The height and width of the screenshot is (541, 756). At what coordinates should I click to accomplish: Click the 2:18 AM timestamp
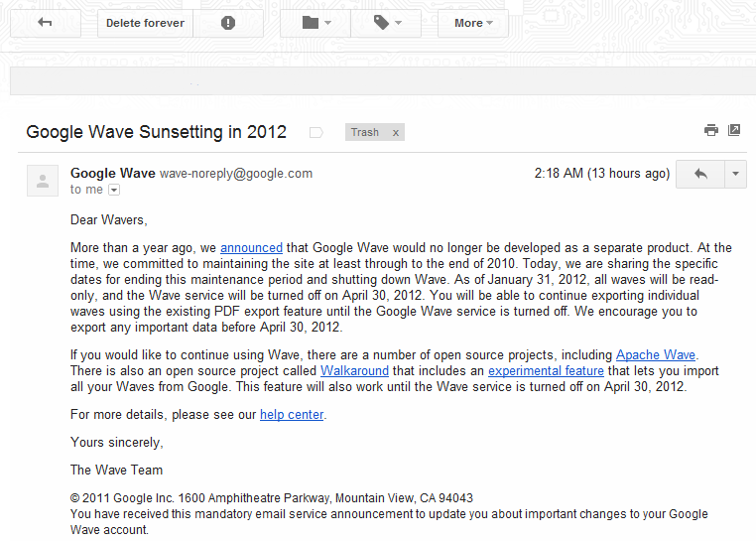pyautogui.click(x=602, y=174)
